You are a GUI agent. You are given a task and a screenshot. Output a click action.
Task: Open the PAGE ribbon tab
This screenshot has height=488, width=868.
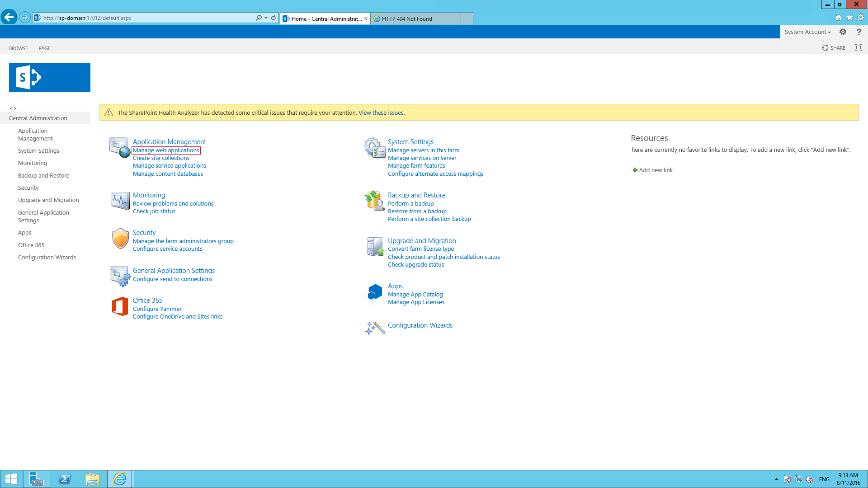pyautogui.click(x=44, y=48)
